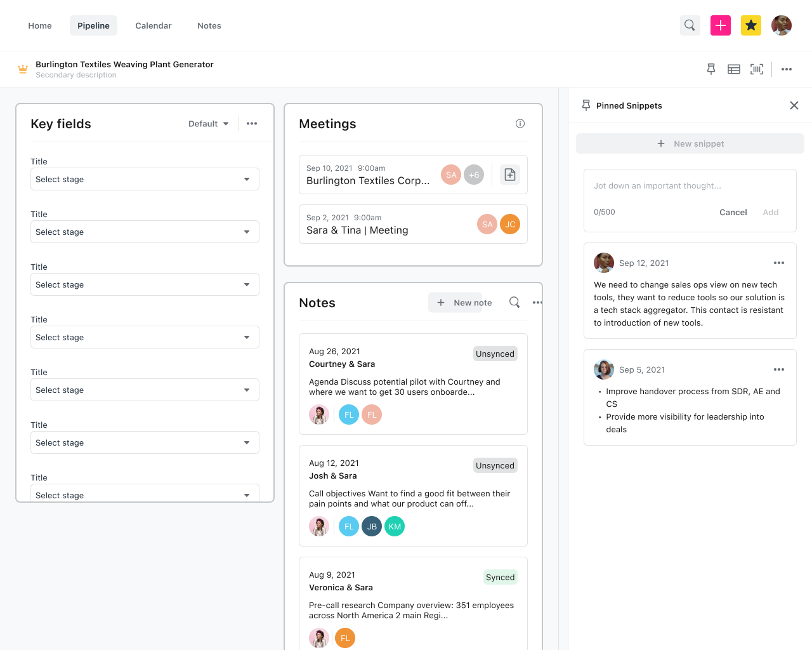
Task: Open the search icon in the top bar
Action: 690,25
